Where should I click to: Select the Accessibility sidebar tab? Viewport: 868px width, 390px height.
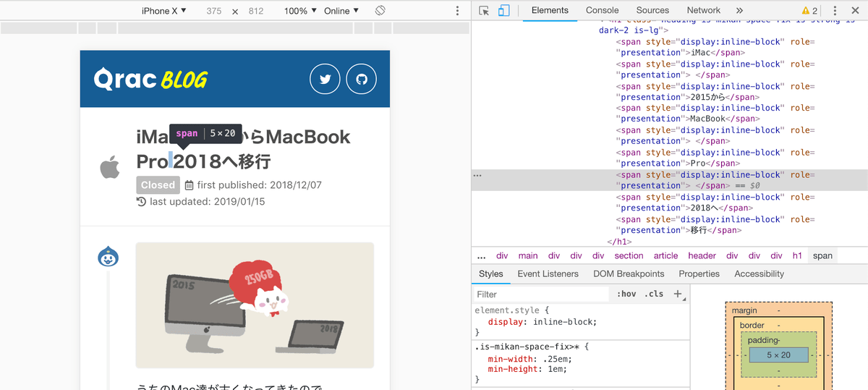tap(759, 274)
